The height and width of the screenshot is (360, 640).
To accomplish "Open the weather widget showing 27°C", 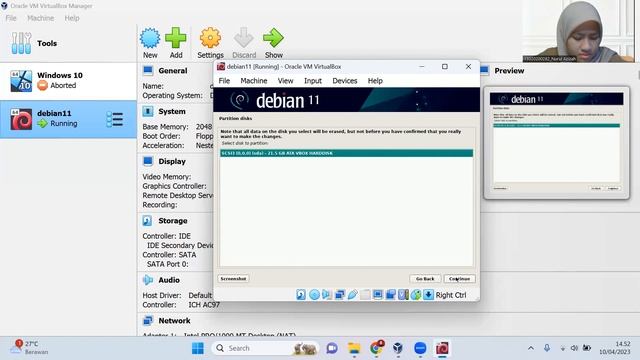I will pyautogui.click(x=30, y=347).
